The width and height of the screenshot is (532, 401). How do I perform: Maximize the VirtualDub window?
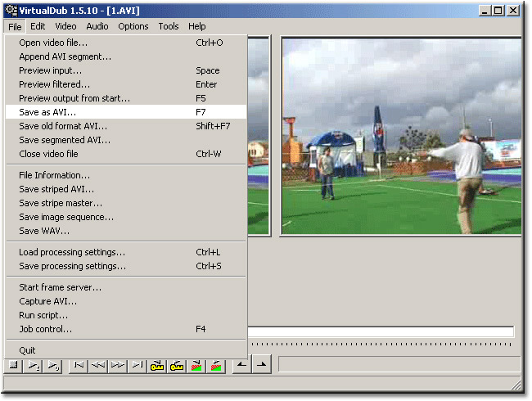pos(498,11)
